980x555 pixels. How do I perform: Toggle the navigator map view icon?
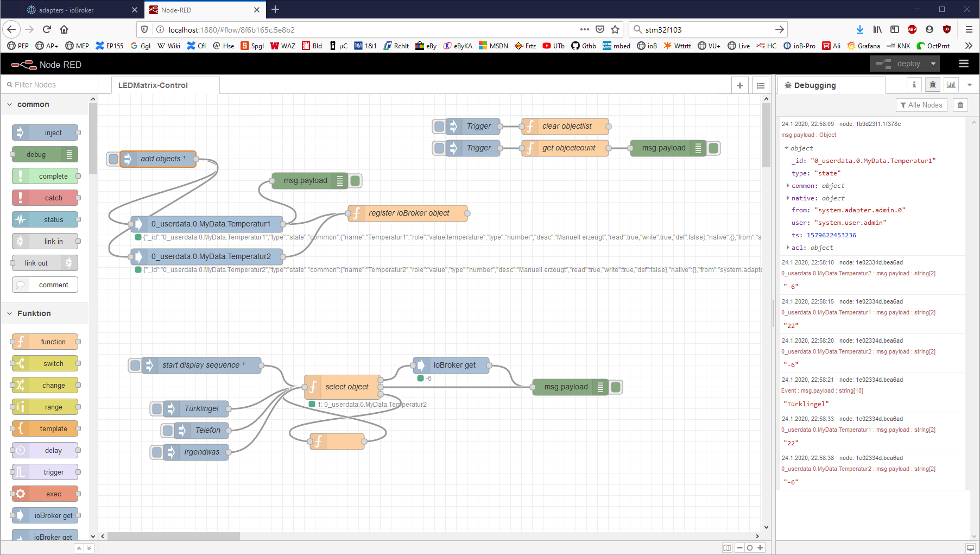click(727, 547)
